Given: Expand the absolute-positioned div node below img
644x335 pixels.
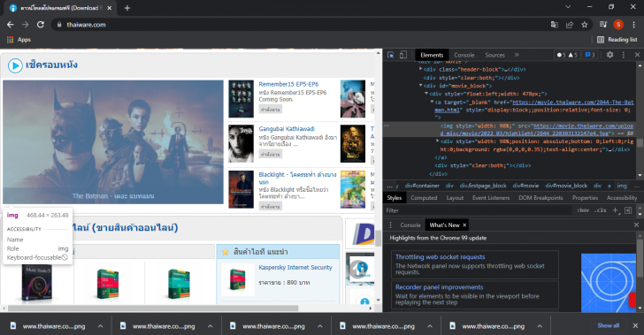Looking at the screenshot, I should (x=437, y=141).
